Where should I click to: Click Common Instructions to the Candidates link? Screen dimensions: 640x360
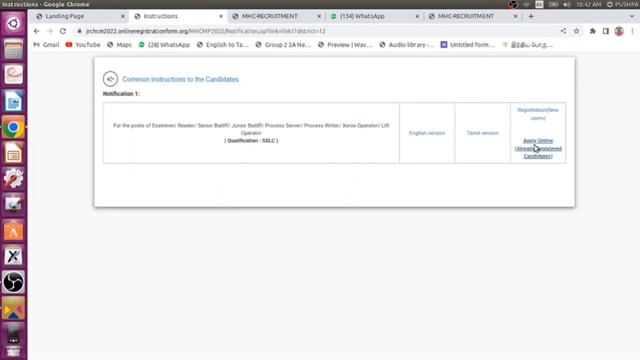tap(180, 79)
